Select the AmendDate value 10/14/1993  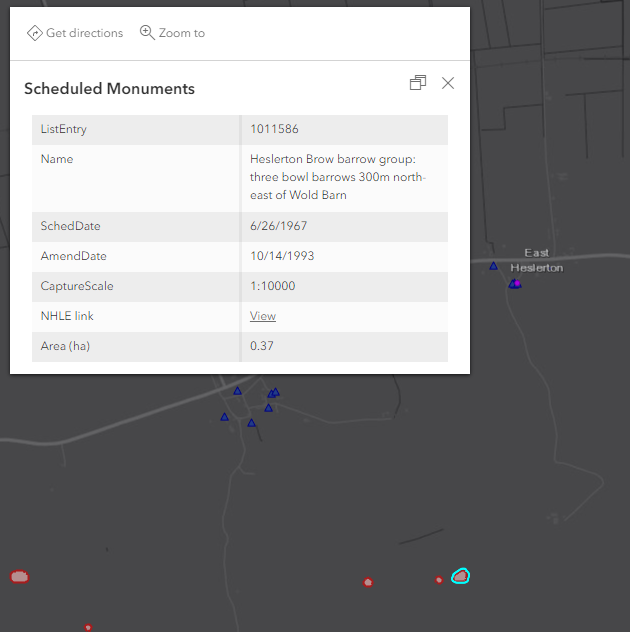[x=282, y=256]
